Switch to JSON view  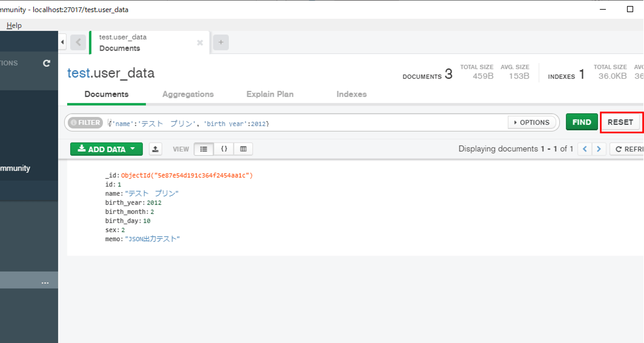tap(224, 149)
